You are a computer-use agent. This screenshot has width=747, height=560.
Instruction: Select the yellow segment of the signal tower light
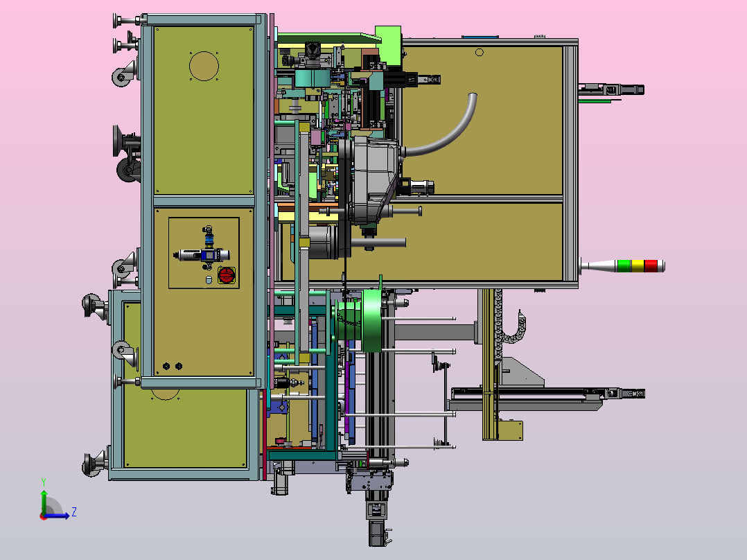(x=638, y=265)
